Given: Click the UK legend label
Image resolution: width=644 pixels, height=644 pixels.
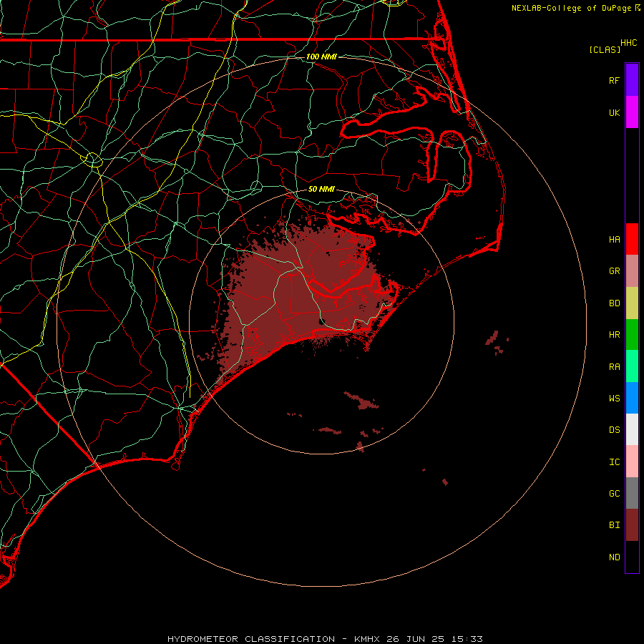Looking at the screenshot, I should [x=615, y=112].
